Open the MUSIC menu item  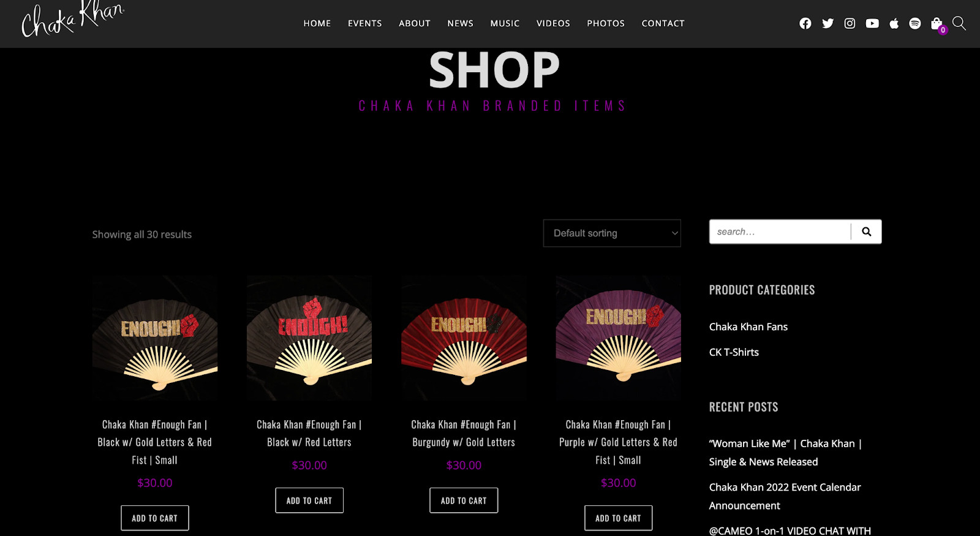point(505,23)
